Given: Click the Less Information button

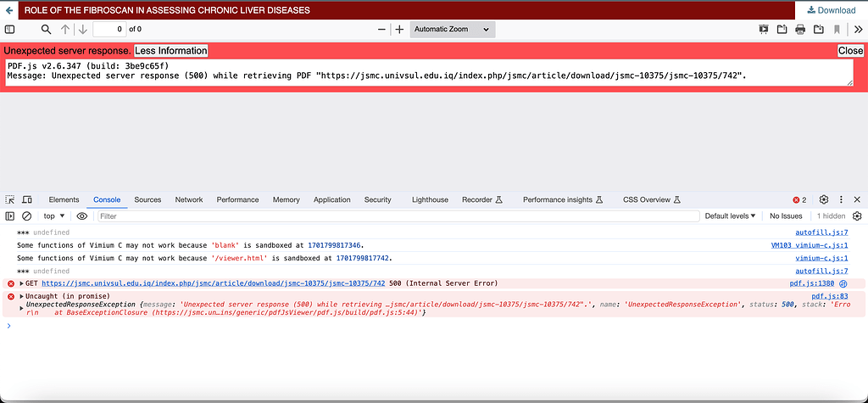Looking at the screenshot, I should pos(171,50).
